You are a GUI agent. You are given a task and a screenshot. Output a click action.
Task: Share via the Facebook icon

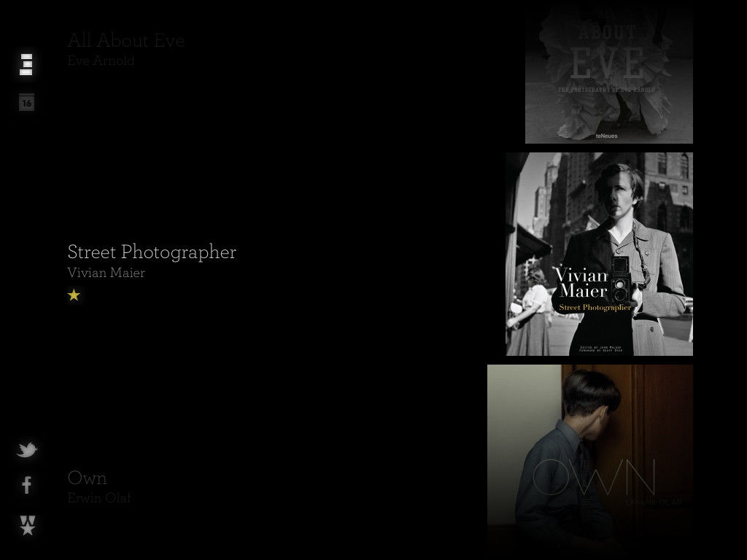pyautogui.click(x=27, y=485)
